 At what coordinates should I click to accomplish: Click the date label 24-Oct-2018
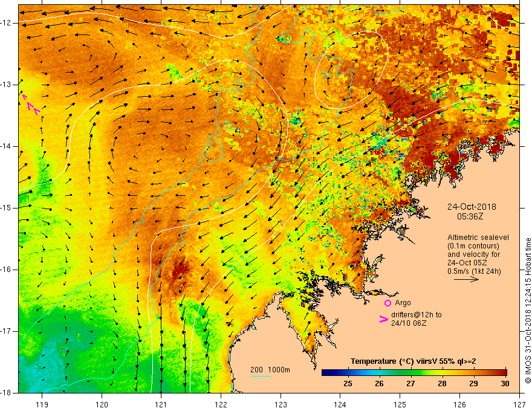(472, 207)
